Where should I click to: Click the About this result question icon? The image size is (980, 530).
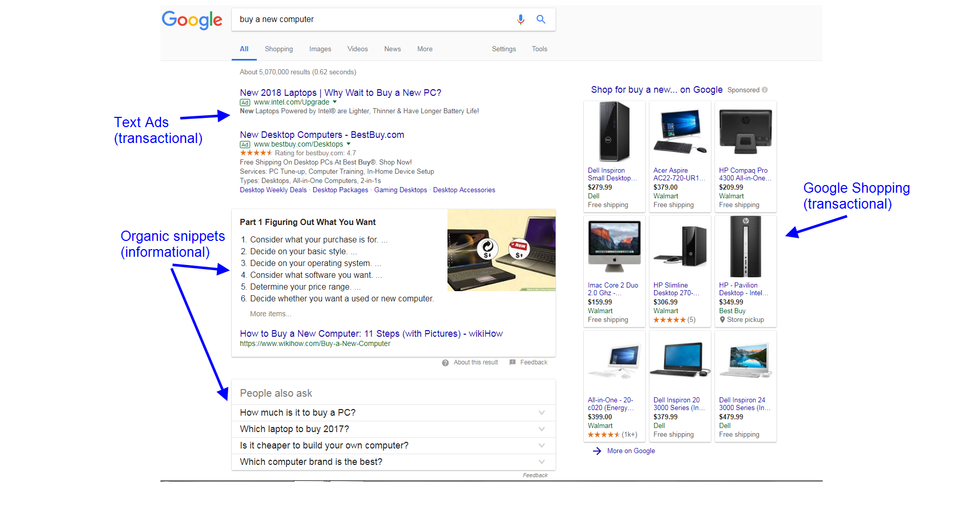tap(445, 363)
